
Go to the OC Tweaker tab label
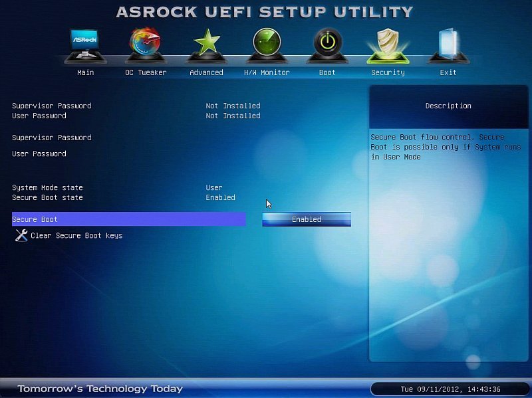[146, 72]
